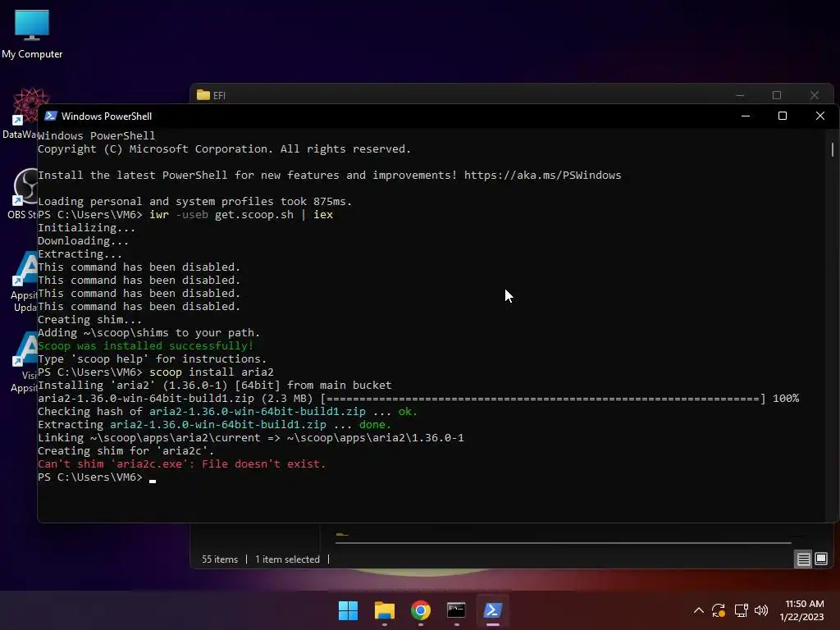840x630 pixels.
Task: Switch EFI window to large icons view
Action: (x=821, y=559)
